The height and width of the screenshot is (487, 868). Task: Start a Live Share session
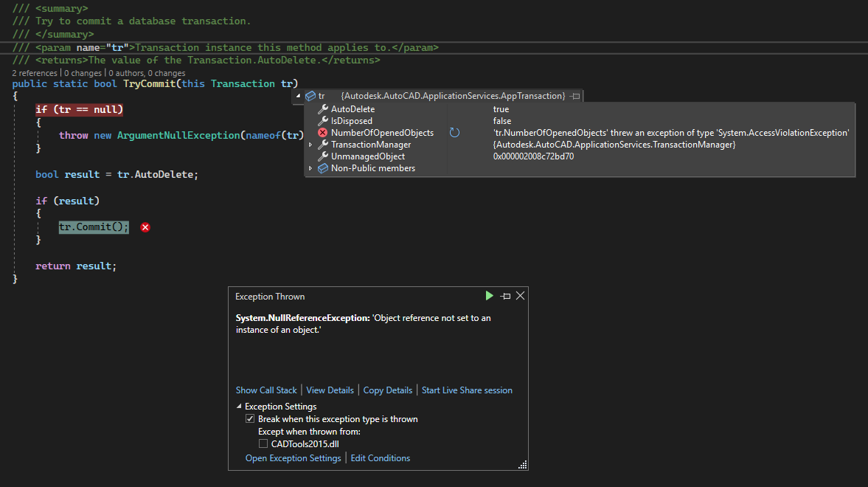point(467,390)
